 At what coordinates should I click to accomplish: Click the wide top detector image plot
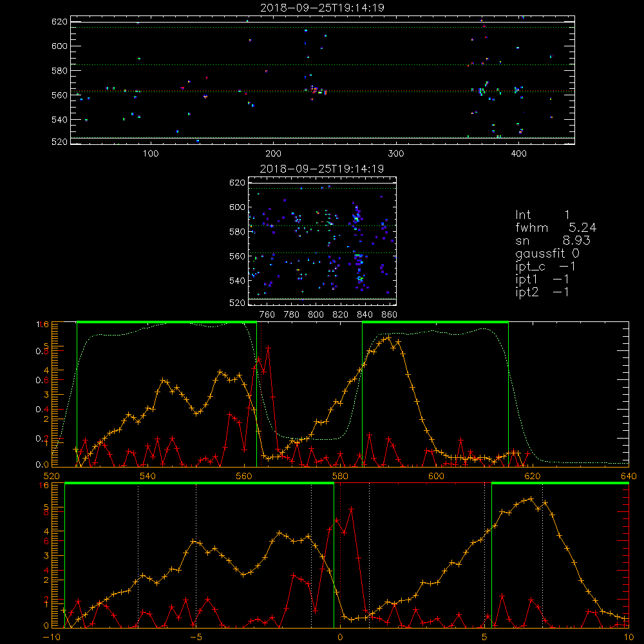[323, 80]
